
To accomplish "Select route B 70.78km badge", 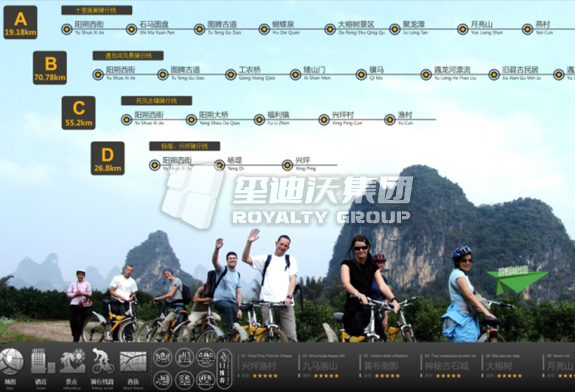I will click(x=50, y=68).
